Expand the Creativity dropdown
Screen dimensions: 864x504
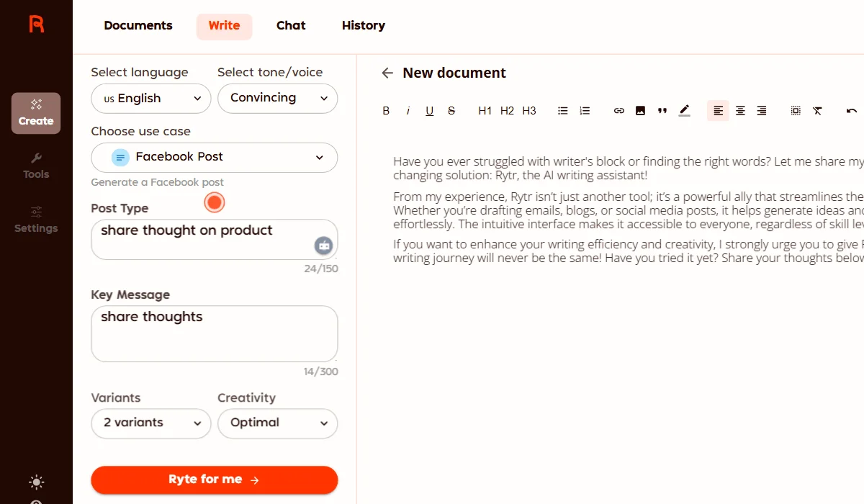tap(277, 423)
